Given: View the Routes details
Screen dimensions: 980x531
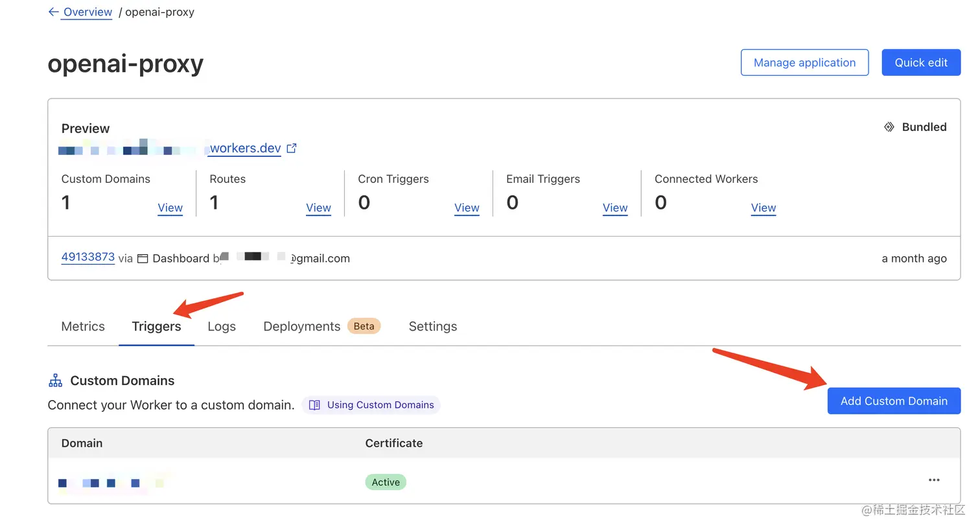Looking at the screenshot, I should [318, 207].
